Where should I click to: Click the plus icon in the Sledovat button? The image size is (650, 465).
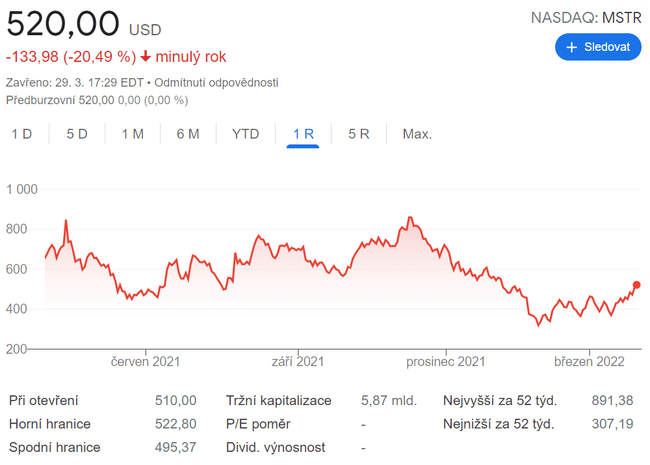coord(572,47)
